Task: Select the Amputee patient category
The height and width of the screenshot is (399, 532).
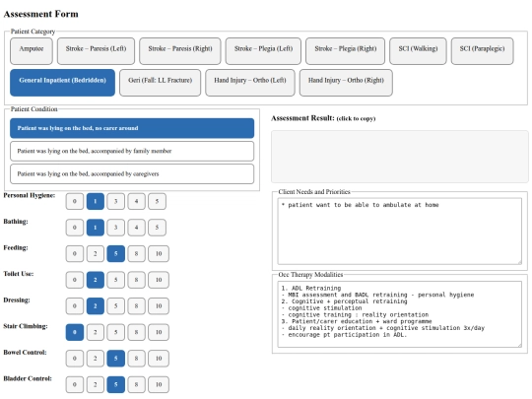Action: click(32, 51)
